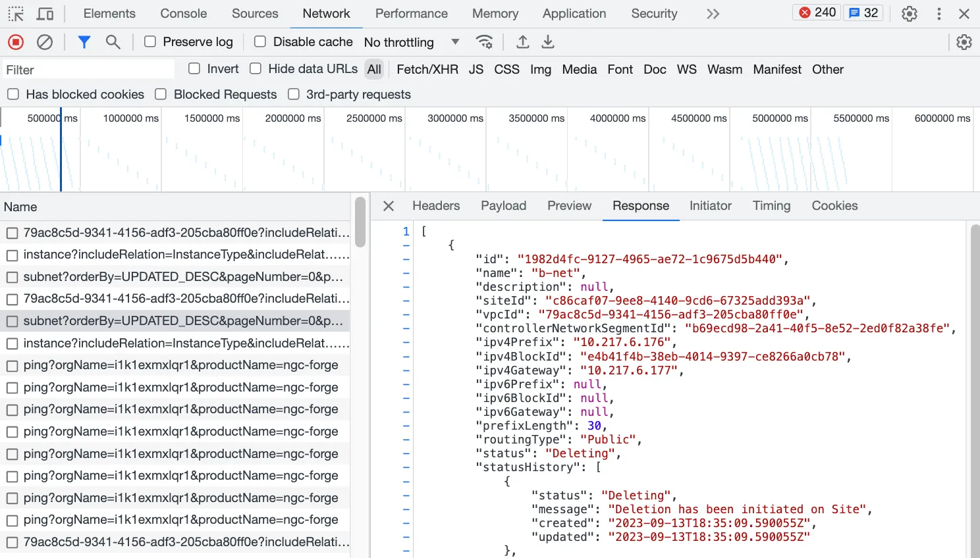This screenshot has width=980, height=558.
Task: Enable the Preserve log checkbox
Action: click(150, 41)
